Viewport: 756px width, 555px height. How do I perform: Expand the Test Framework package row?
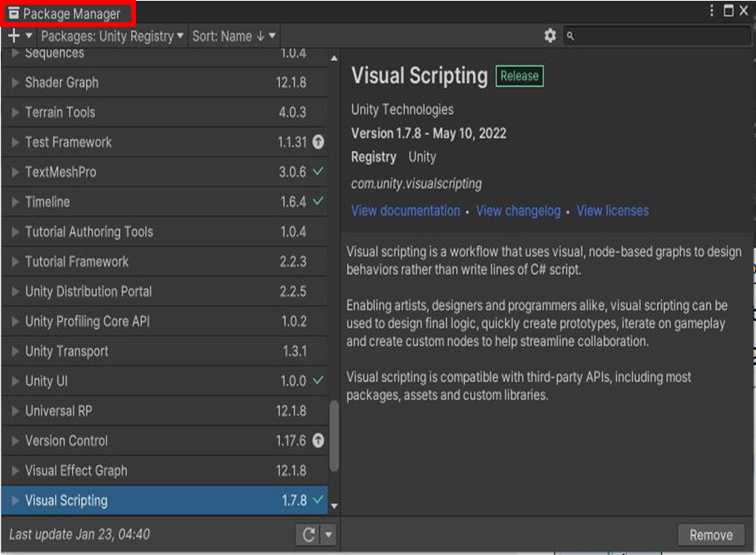click(x=16, y=142)
